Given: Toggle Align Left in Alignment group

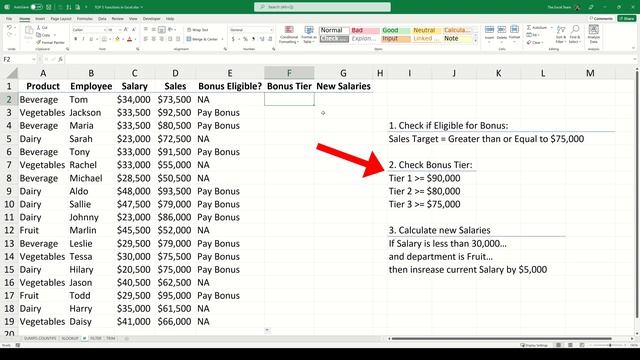Looking at the screenshot, I should pos(146,39).
